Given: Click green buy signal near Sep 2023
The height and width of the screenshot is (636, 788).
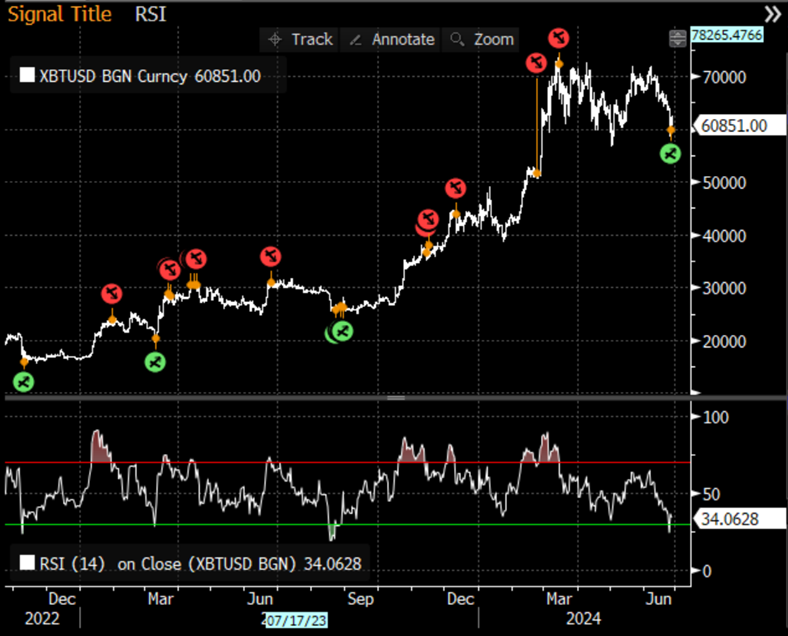Looking at the screenshot, I should [x=342, y=331].
